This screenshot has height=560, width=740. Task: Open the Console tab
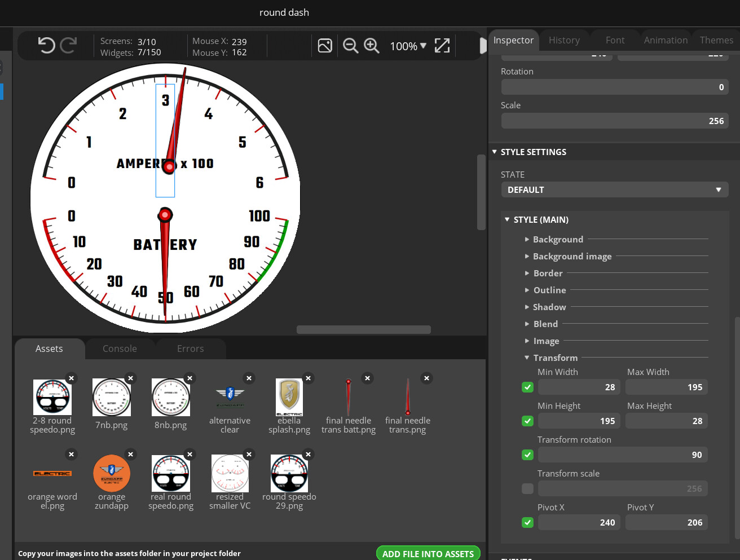coord(120,349)
